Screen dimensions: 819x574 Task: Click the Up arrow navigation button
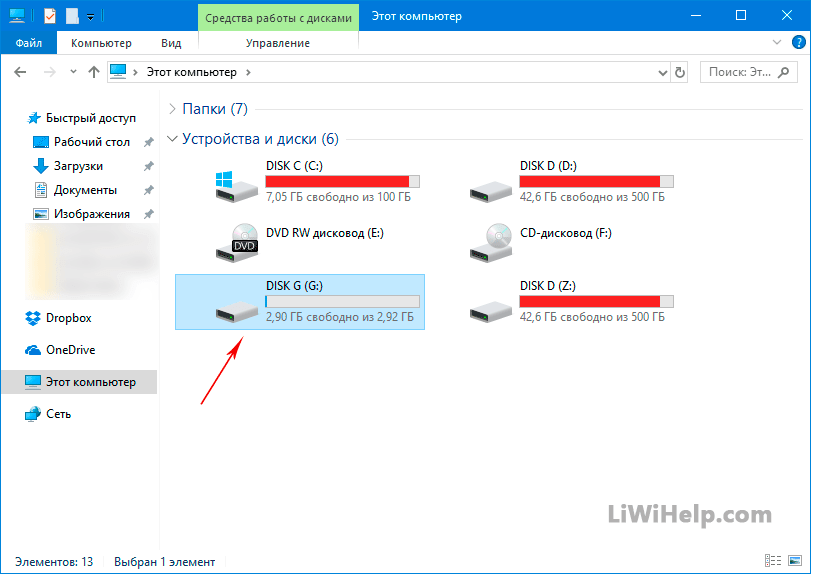[x=94, y=72]
